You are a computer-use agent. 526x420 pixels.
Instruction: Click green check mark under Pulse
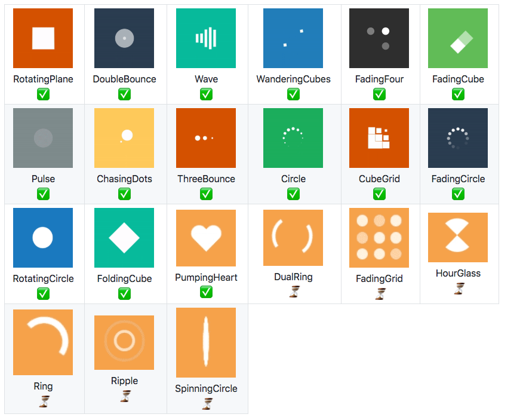point(43,194)
